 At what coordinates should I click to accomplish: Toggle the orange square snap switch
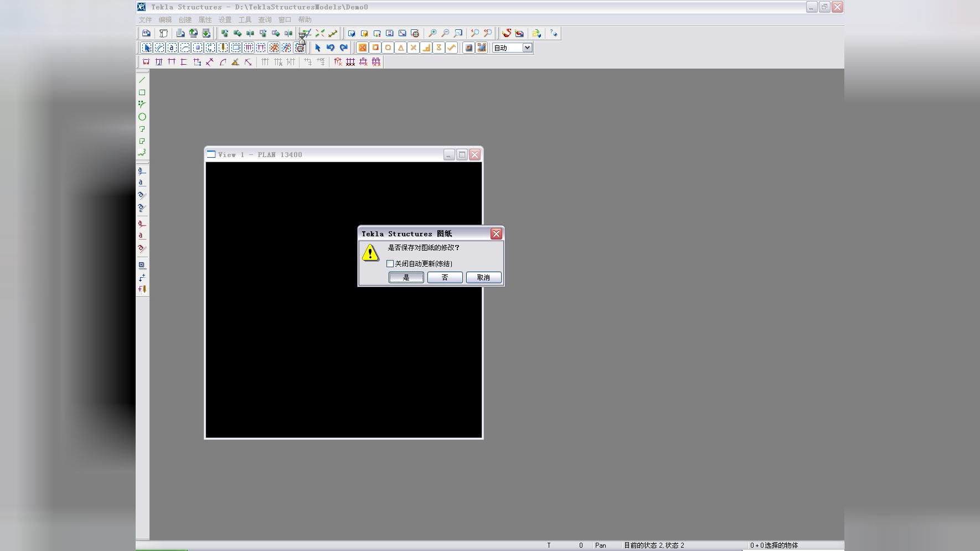point(375,48)
